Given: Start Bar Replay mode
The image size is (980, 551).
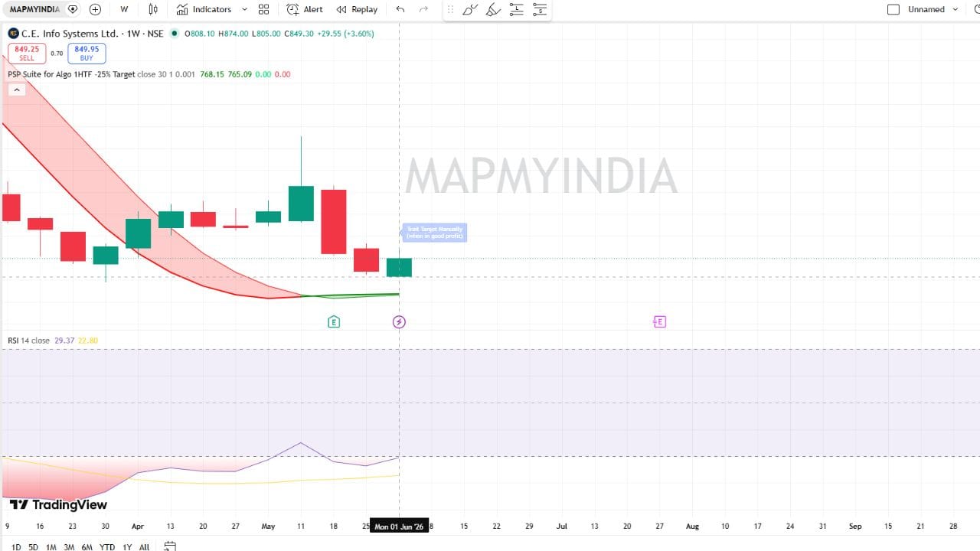Looking at the screenshot, I should 357,9.
